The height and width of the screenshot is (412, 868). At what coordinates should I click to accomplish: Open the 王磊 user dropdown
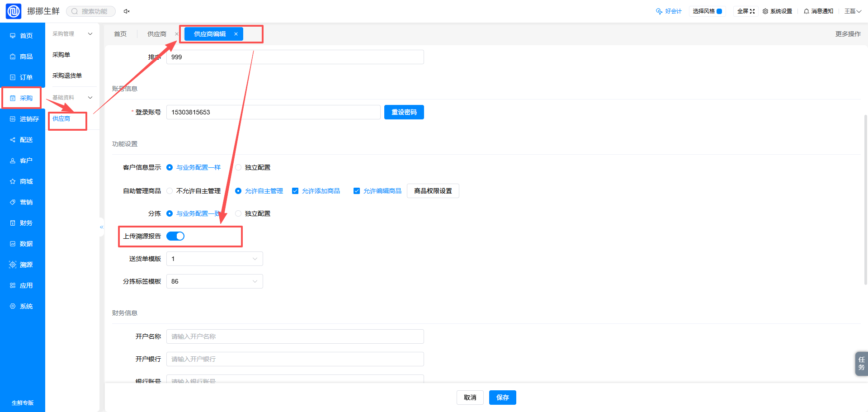point(853,11)
